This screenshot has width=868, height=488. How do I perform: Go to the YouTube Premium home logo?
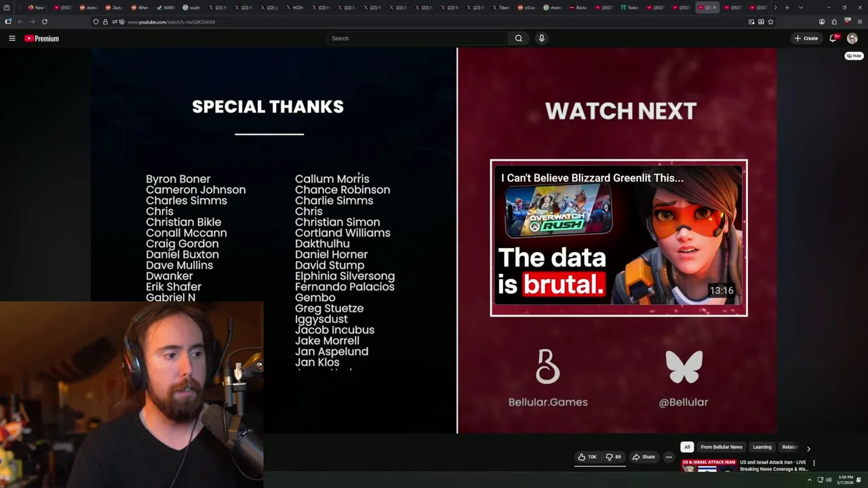tap(41, 39)
